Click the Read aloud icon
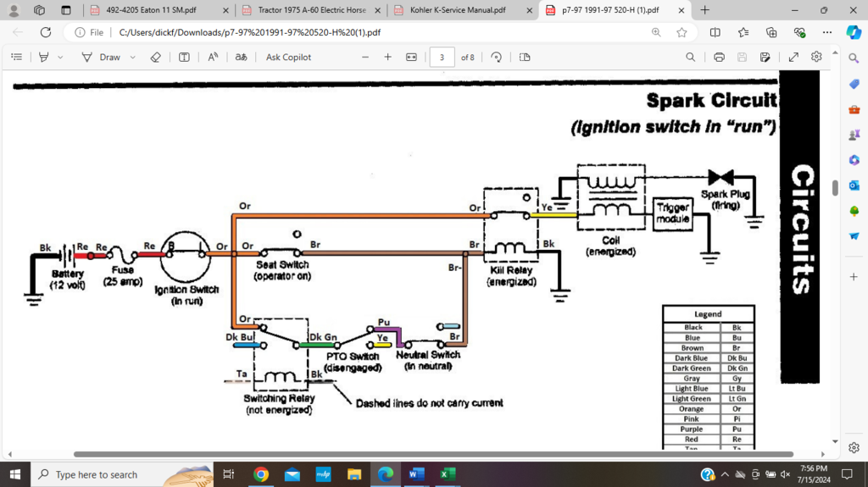The height and width of the screenshot is (487, 868). (213, 57)
